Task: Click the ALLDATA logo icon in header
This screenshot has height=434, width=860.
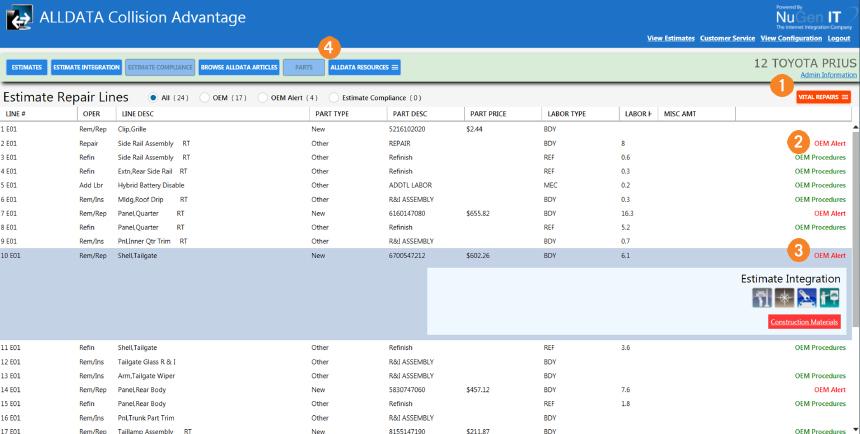Action: click(x=19, y=18)
